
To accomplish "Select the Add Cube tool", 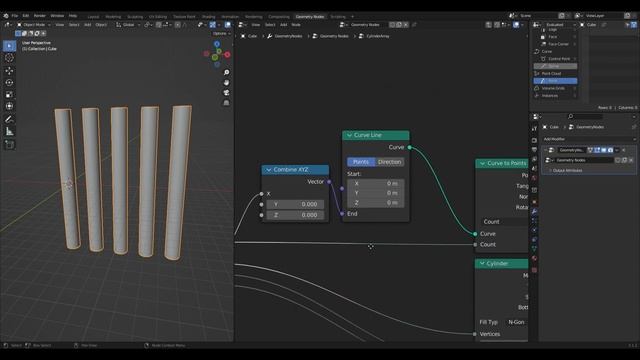I will pyautogui.click(x=9, y=144).
